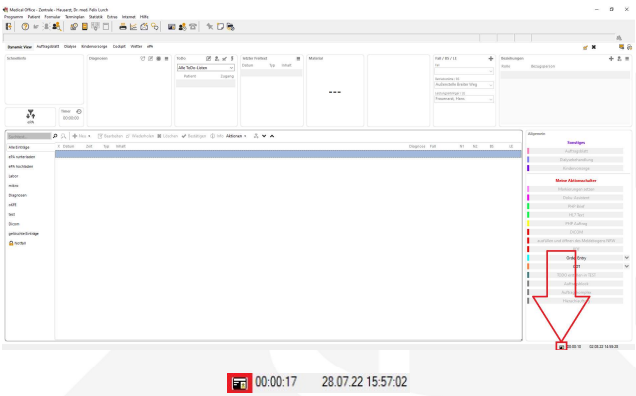Click the plus icon in the Fall/BS/LE panel
The image size is (636, 396).
tap(491, 58)
